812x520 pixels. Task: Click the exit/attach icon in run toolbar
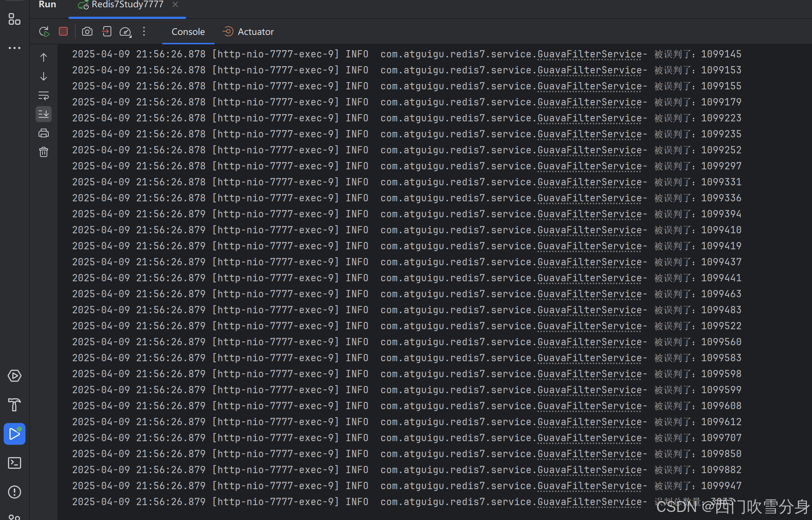point(107,32)
